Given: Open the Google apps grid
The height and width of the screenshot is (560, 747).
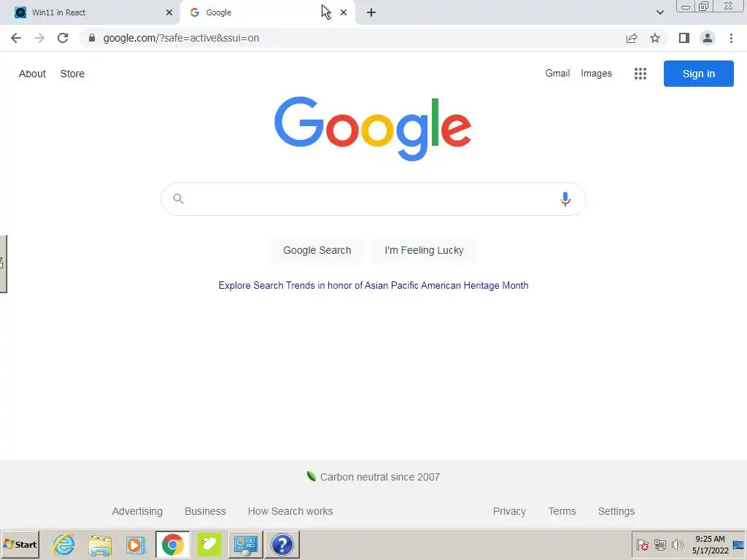Looking at the screenshot, I should coord(640,74).
